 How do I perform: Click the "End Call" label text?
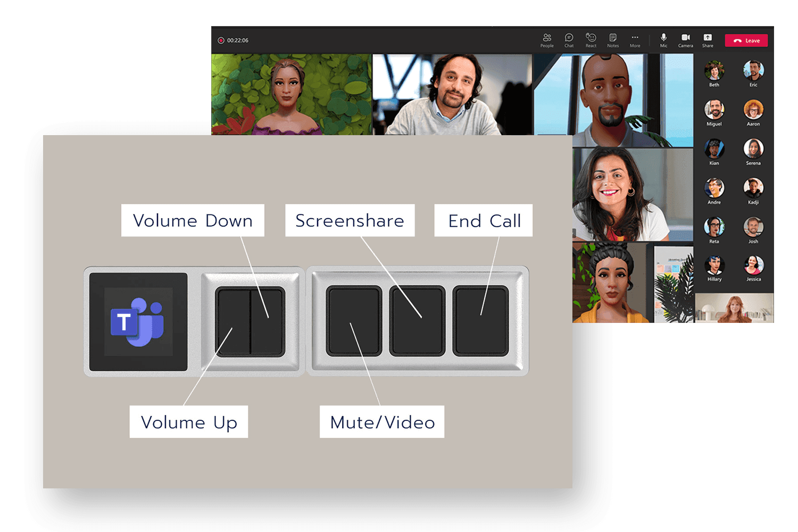tap(484, 221)
